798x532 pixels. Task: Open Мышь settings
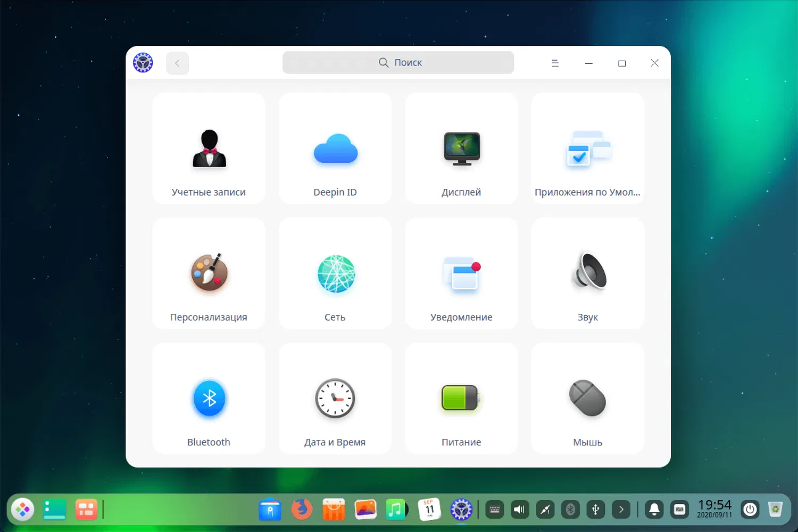pyautogui.click(x=587, y=398)
